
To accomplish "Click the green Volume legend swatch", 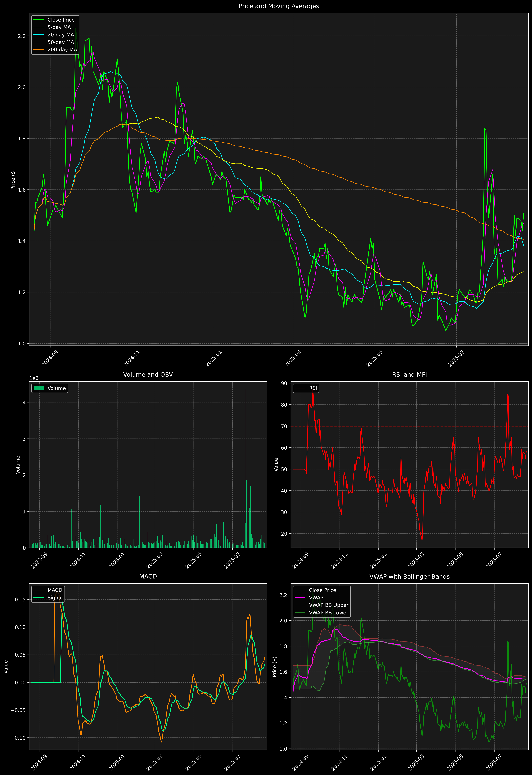I will [x=39, y=388].
